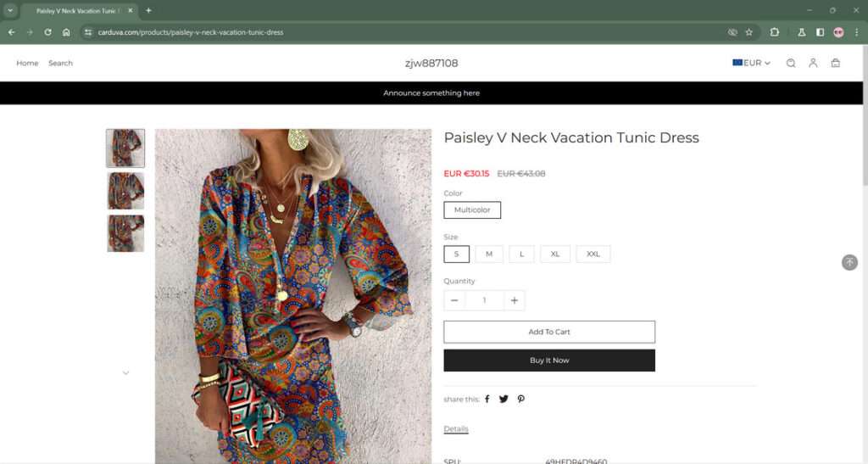868x464 pixels.
Task: Open the account profile icon
Action: point(813,63)
